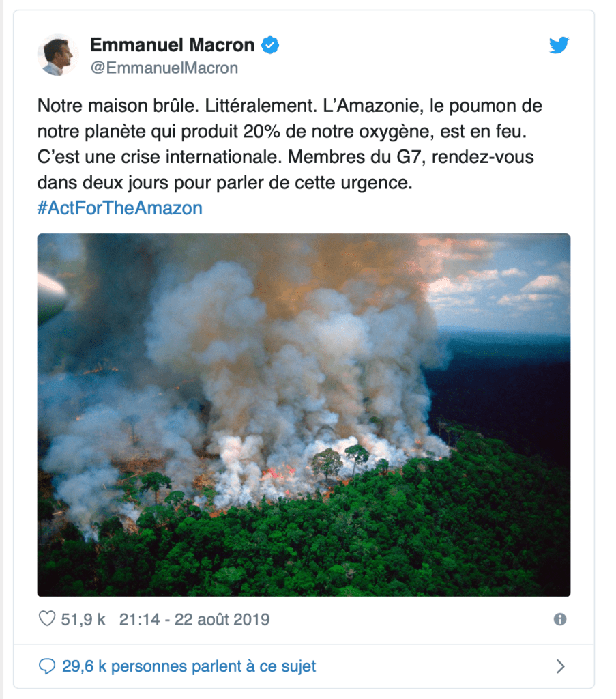
Task: Click the Emmanuel Macron display name
Action: (173, 45)
